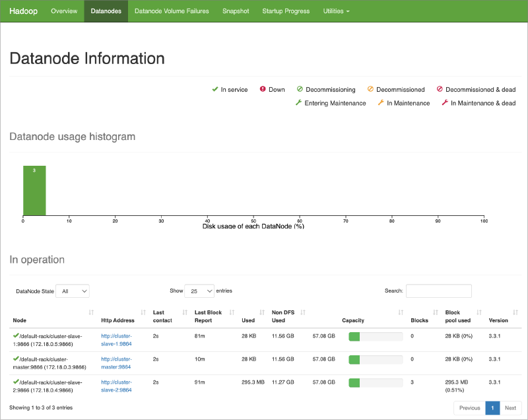Viewport: 528px width, 420px height.
Task: Click sort arrows on Last contact column
Action: (x=185, y=312)
